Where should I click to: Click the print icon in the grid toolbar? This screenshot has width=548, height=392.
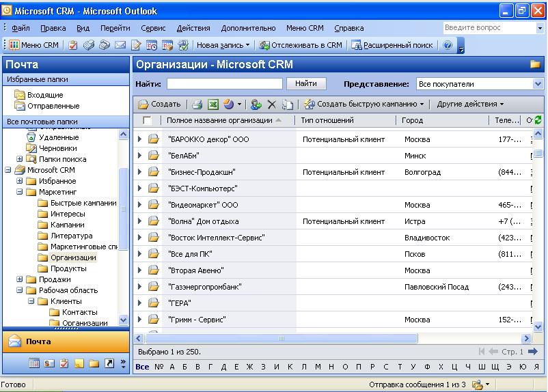click(197, 104)
